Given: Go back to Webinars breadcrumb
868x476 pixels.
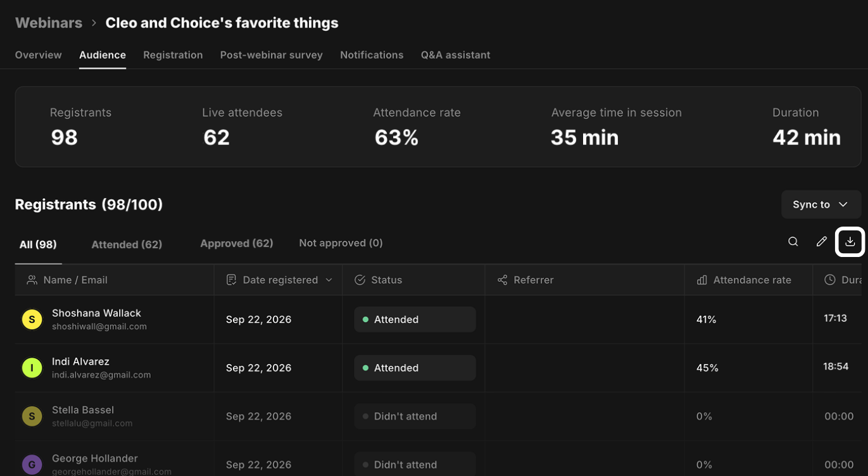Looking at the screenshot, I should click(49, 23).
